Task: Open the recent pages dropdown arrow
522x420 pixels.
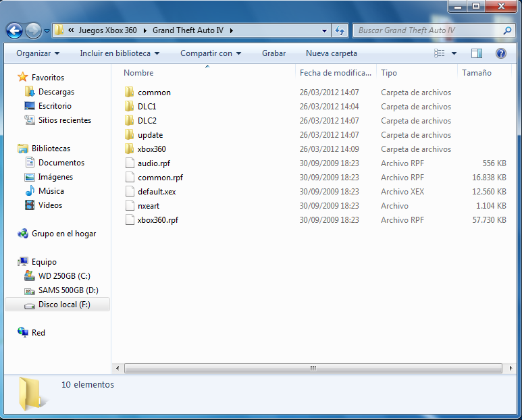Action: tap(47, 31)
